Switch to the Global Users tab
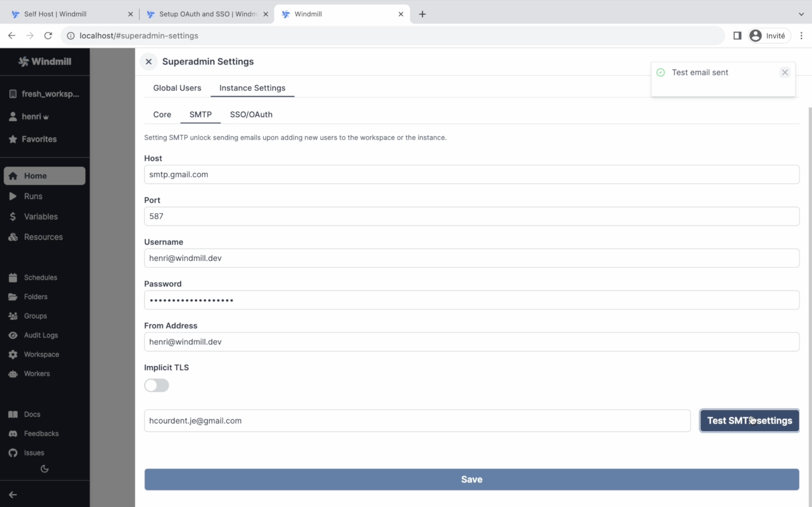The height and width of the screenshot is (507, 812). (x=177, y=88)
